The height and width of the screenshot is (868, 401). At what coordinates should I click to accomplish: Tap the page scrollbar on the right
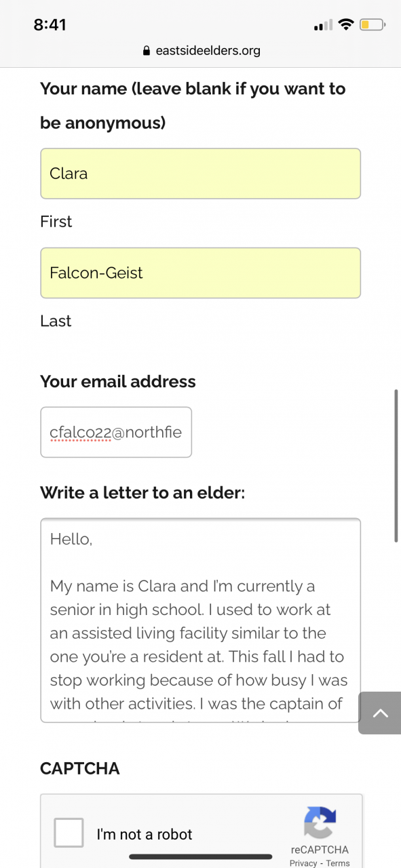pos(396,465)
